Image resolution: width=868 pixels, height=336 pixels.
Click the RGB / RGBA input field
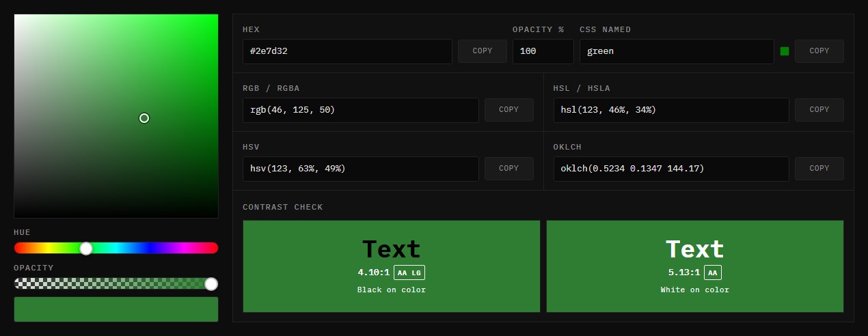point(361,110)
